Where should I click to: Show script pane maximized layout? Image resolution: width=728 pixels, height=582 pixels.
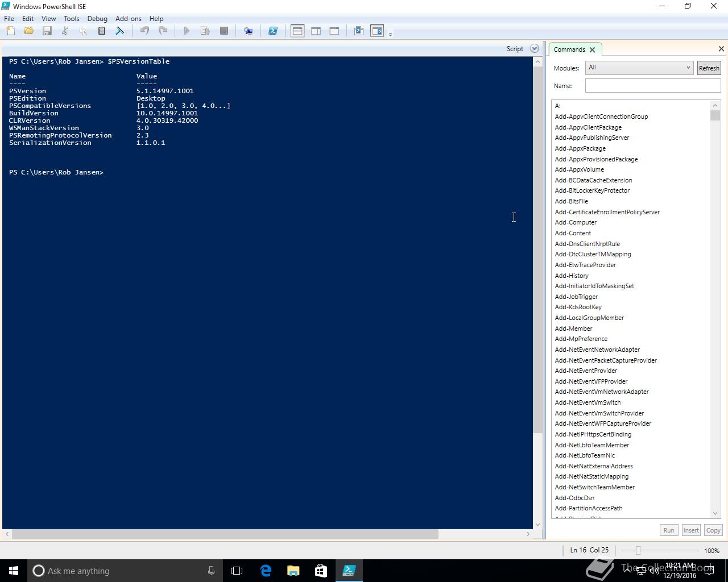(334, 31)
